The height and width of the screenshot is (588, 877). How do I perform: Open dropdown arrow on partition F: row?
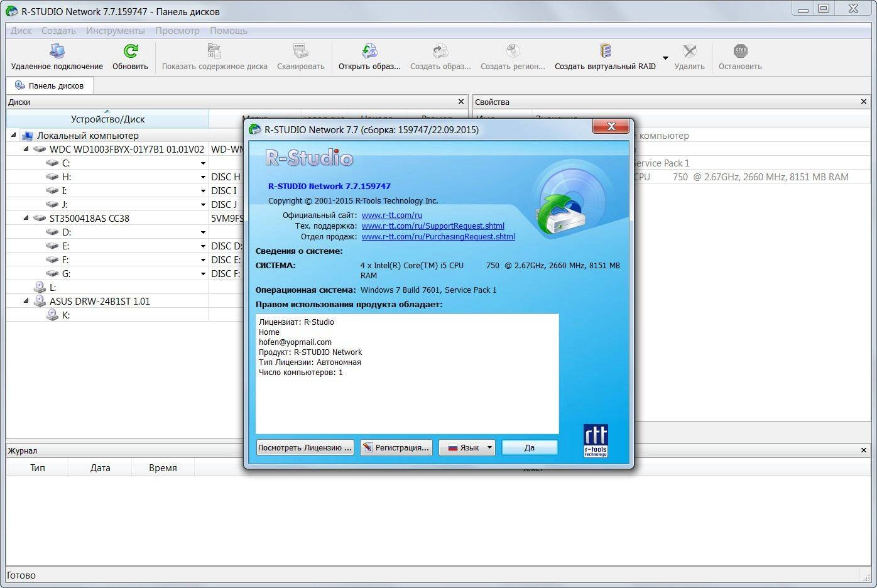(x=203, y=260)
